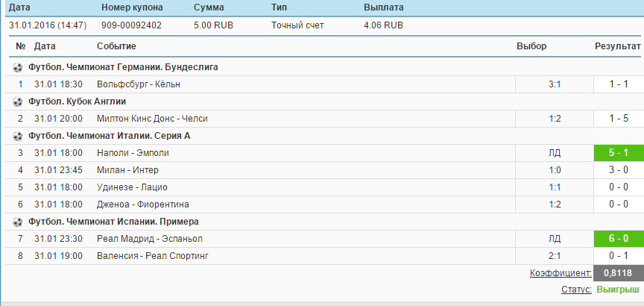Click the Футбол. Чемпионат Италии. Серия А heading
The height and width of the screenshot is (306, 644).
click(110, 136)
